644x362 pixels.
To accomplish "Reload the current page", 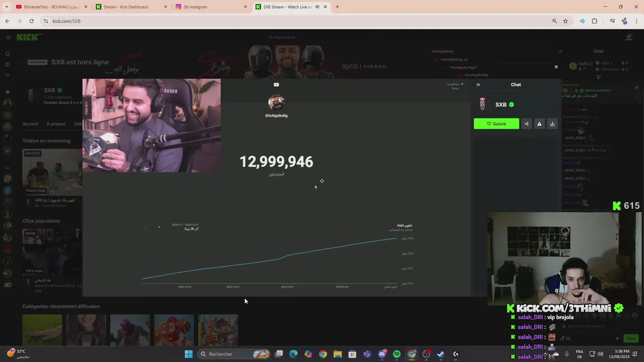I will [31, 21].
